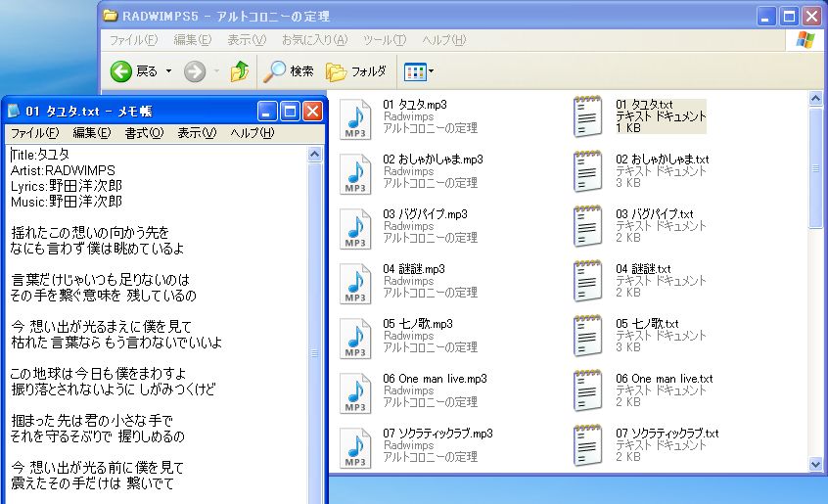Click the file name 05 七ノ歌.mp3
Image resolution: width=828 pixels, height=504 pixels.
pos(418,324)
